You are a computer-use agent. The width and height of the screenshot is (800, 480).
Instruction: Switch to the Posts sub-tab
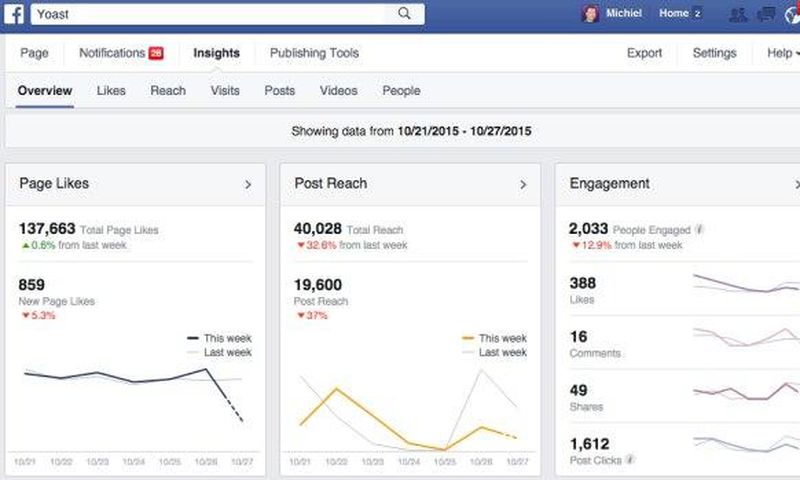pos(280,91)
